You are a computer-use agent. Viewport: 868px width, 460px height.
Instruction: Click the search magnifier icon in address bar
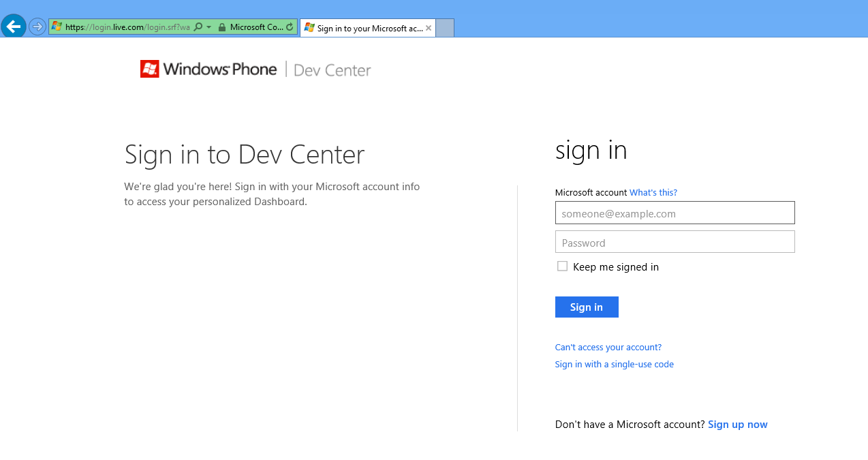click(x=198, y=27)
